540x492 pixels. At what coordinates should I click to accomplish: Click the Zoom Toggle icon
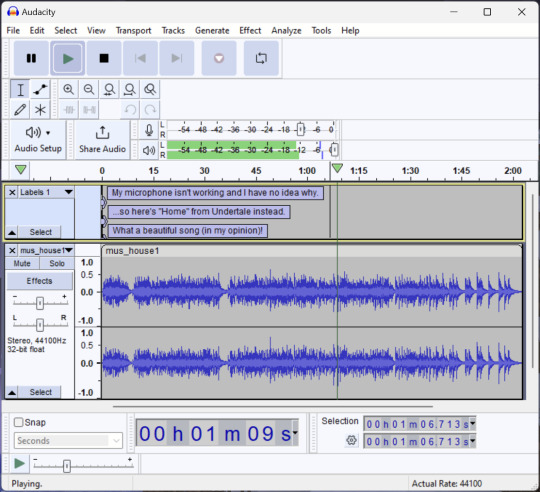[150, 90]
